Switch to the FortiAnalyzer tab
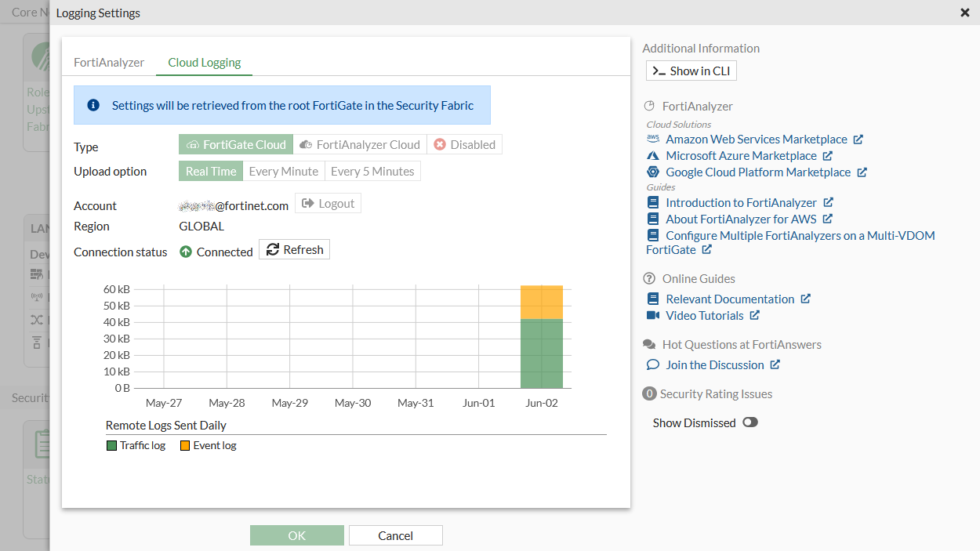 click(109, 63)
